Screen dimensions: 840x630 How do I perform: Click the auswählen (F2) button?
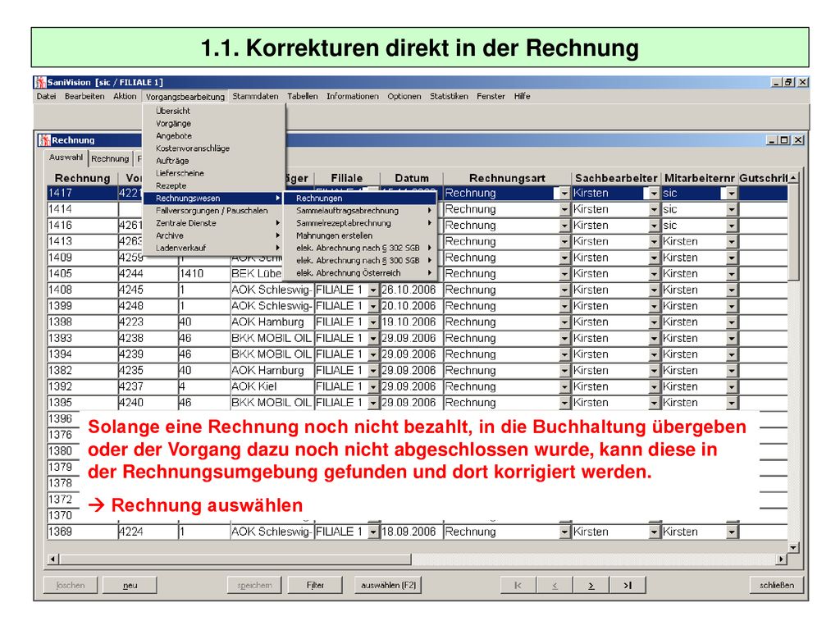point(388,585)
